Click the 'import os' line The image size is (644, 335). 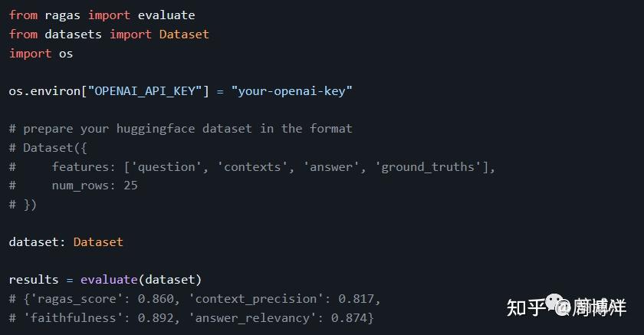coord(41,53)
